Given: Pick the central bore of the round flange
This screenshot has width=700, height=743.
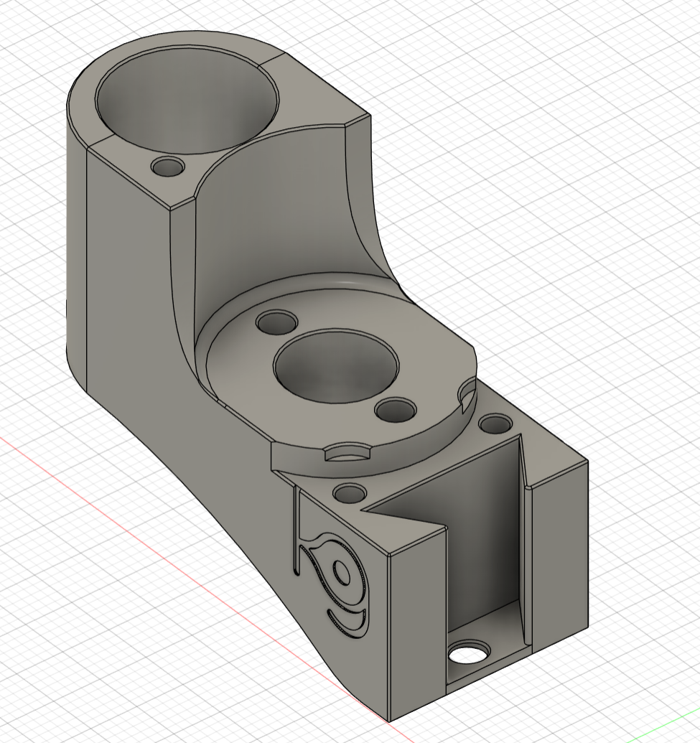Looking at the screenshot, I should (336, 365).
